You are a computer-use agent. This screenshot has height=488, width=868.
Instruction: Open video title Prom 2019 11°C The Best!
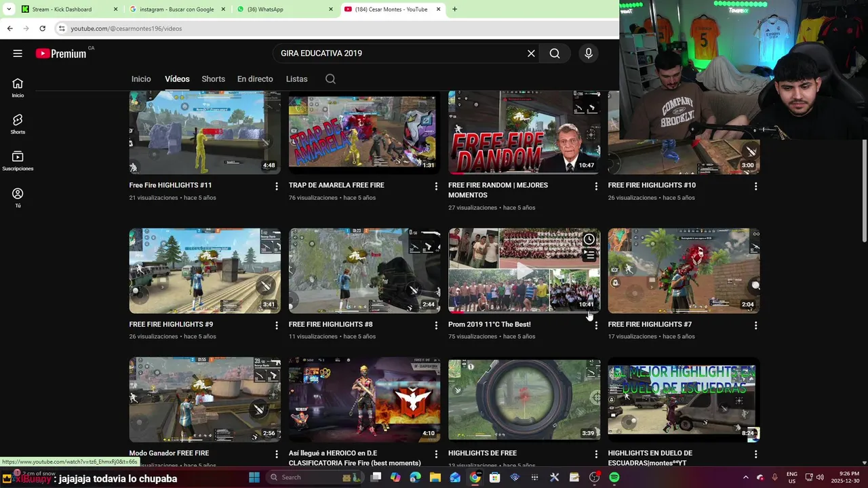489,324
